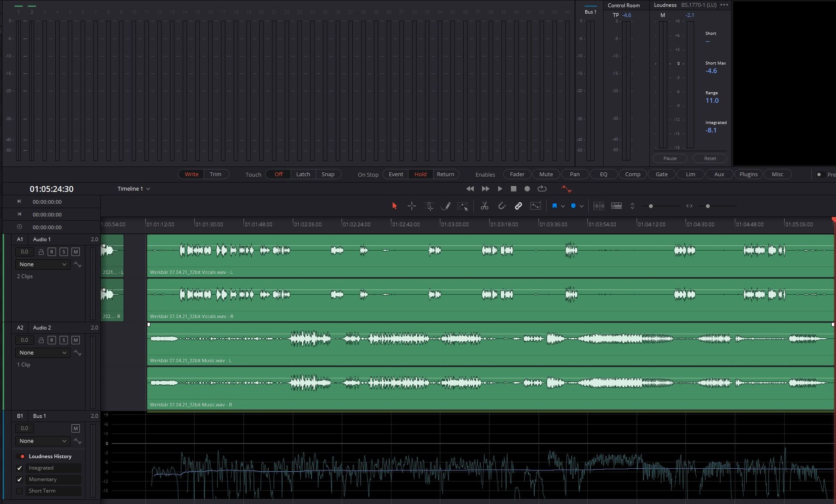This screenshot has height=504, width=836.
Task: Enable the Short Term loudness checkbox
Action: coord(20,491)
